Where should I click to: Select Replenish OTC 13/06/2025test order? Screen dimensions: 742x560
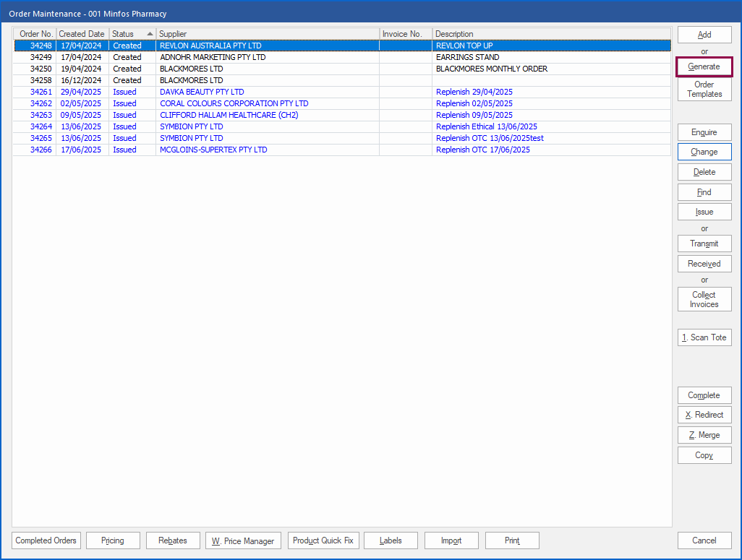coord(342,138)
